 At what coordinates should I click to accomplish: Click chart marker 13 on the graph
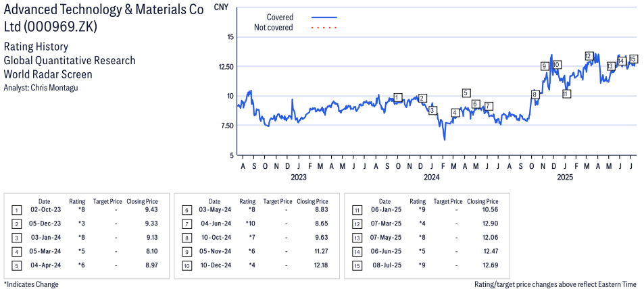click(610, 66)
